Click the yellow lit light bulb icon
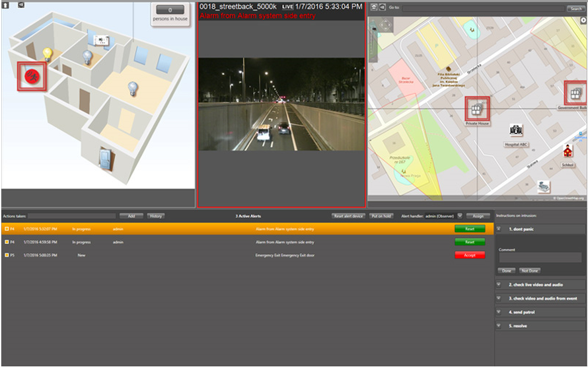Viewport: 588px width, 367px height. coord(48,54)
